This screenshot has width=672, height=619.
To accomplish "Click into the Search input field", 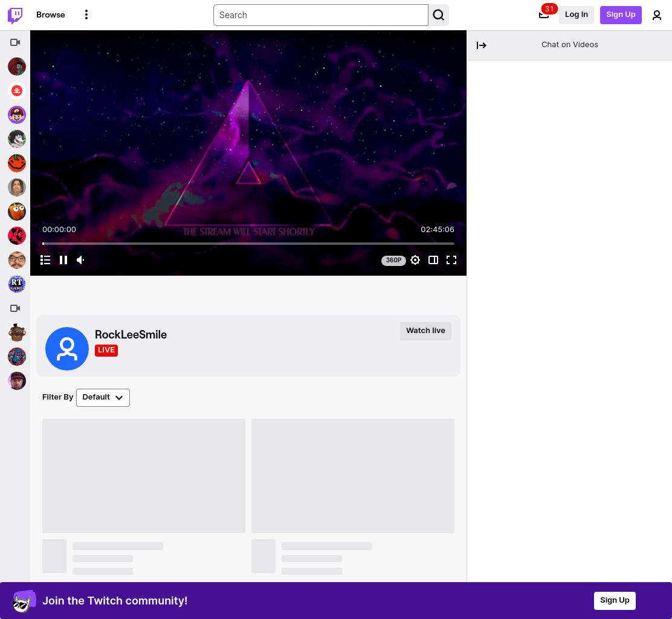I will click(x=320, y=15).
